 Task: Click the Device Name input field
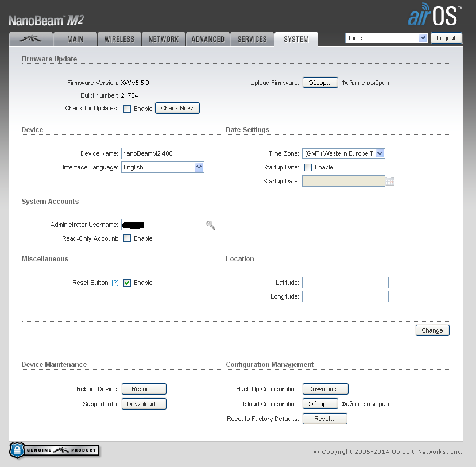point(162,153)
